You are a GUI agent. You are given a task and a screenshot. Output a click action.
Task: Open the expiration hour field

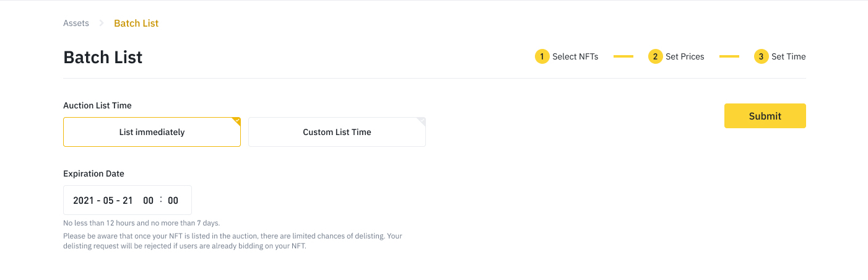click(148, 201)
